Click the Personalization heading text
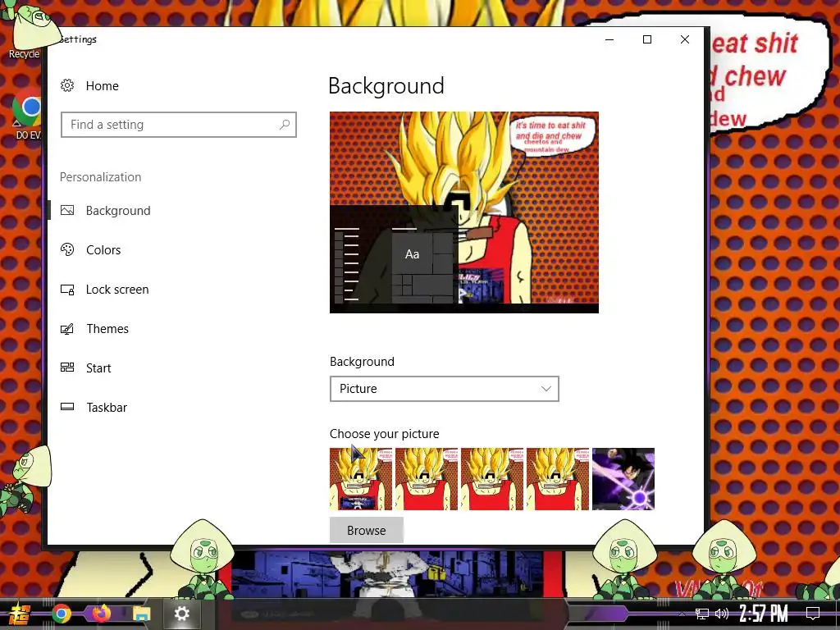 tap(101, 177)
